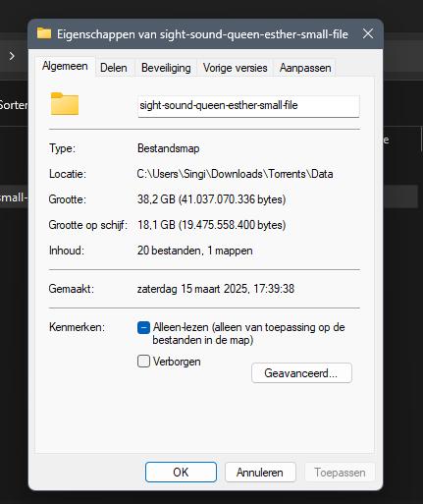Go to the Aanpassen tab

coord(305,68)
